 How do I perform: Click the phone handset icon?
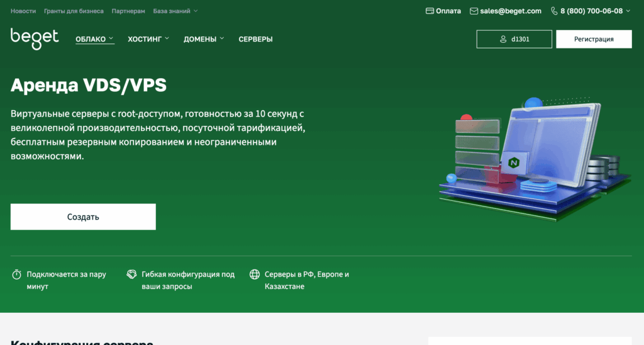(554, 11)
